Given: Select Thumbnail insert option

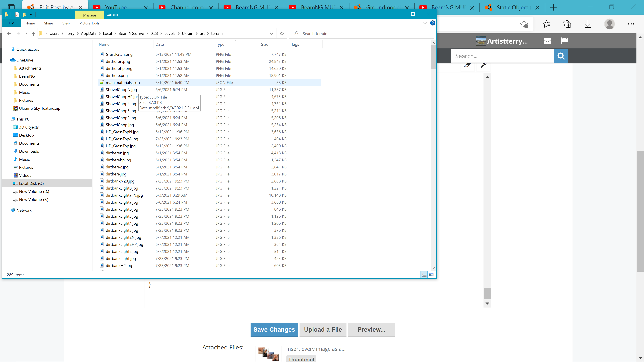Looking at the screenshot, I should [x=301, y=359].
